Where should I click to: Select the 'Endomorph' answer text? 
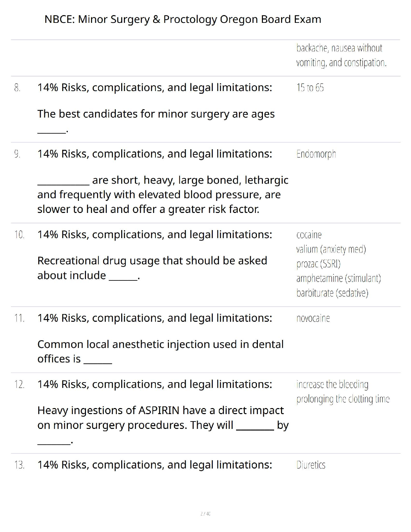[x=316, y=154]
